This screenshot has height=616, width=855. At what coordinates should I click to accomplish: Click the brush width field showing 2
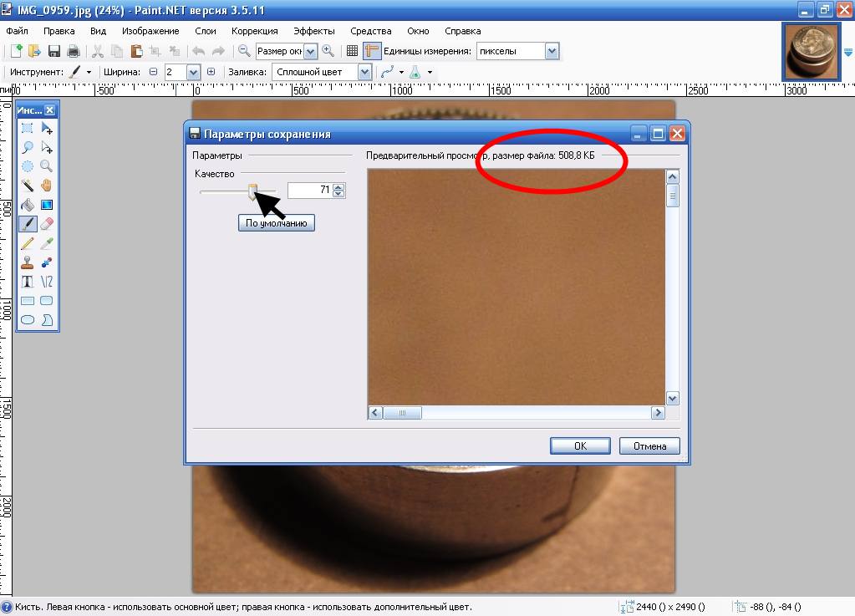coord(175,72)
